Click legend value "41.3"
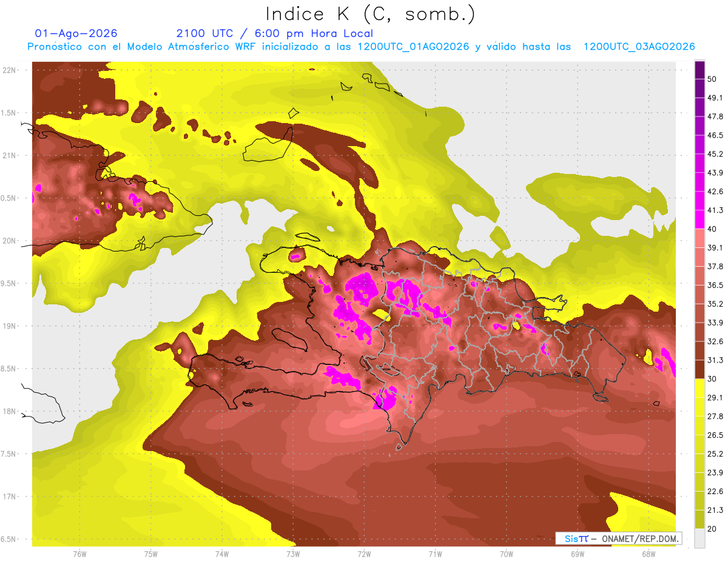The width and height of the screenshot is (728, 562). point(715,210)
